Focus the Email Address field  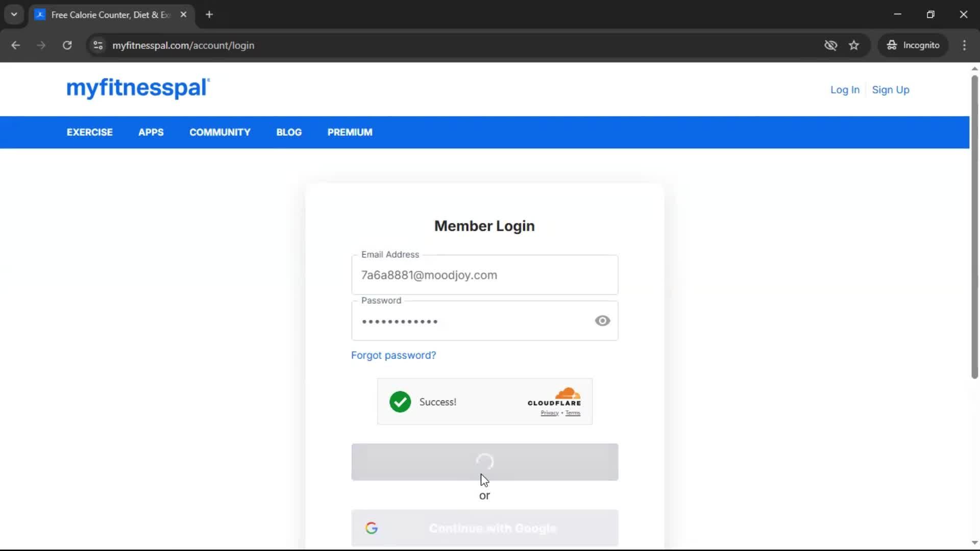point(485,275)
